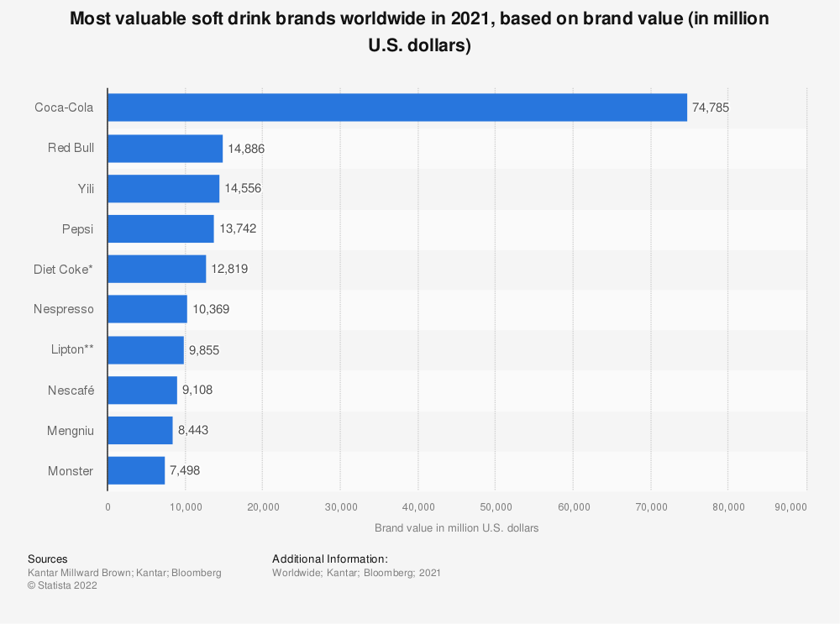The width and height of the screenshot is (840, 624).
Task: Click the Coca-Cola bar in the chart
Action: point(397,107)
